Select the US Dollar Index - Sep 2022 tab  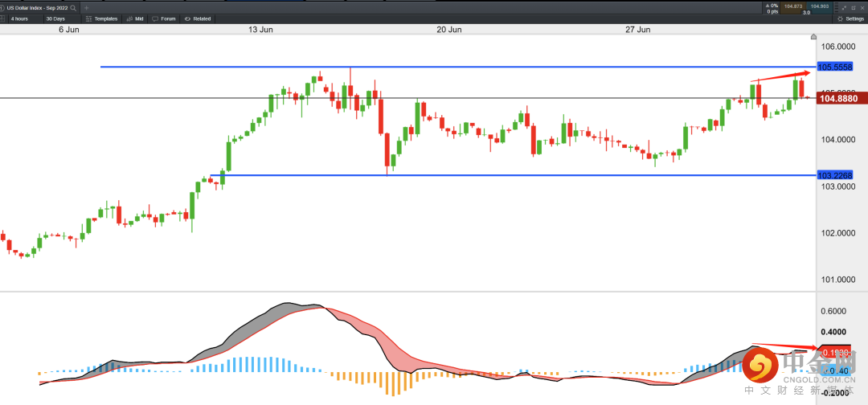pos(40,8)
